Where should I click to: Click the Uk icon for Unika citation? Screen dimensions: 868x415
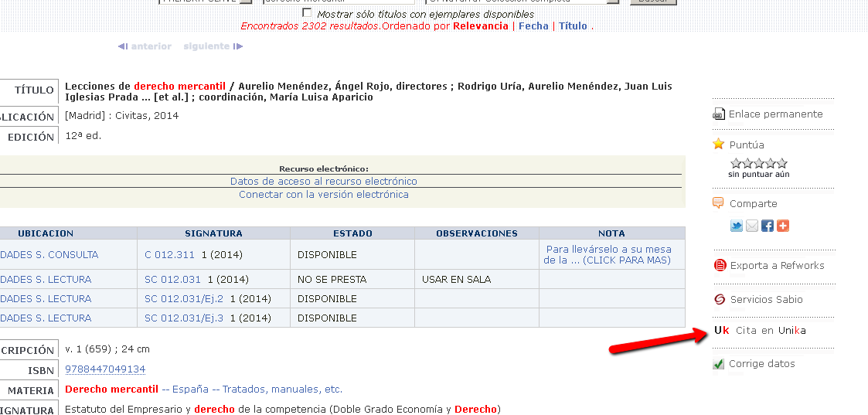pyautogui.click(x=721, y=331)
